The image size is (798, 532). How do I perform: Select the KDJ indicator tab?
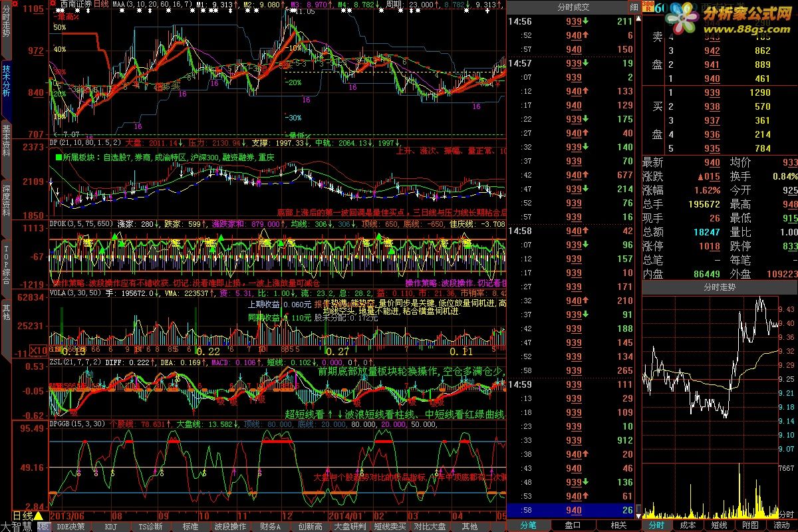111,526
